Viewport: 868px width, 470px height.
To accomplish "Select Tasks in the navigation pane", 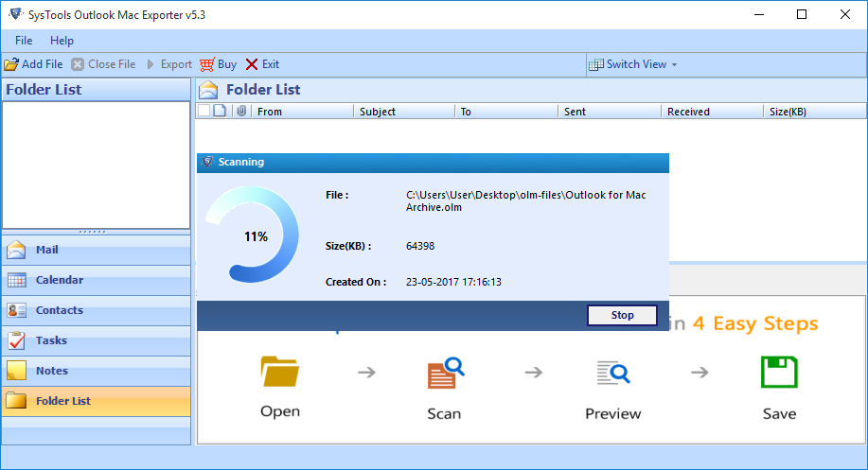I will tap(97, 340).
